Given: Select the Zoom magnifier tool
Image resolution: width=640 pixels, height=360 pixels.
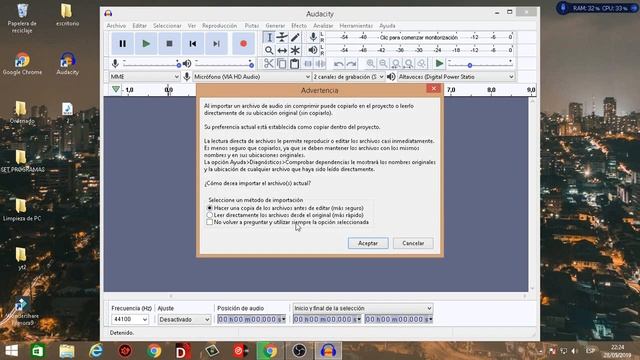Looking at the screenshot, I should pyautogui.click(x=269, y=51).
